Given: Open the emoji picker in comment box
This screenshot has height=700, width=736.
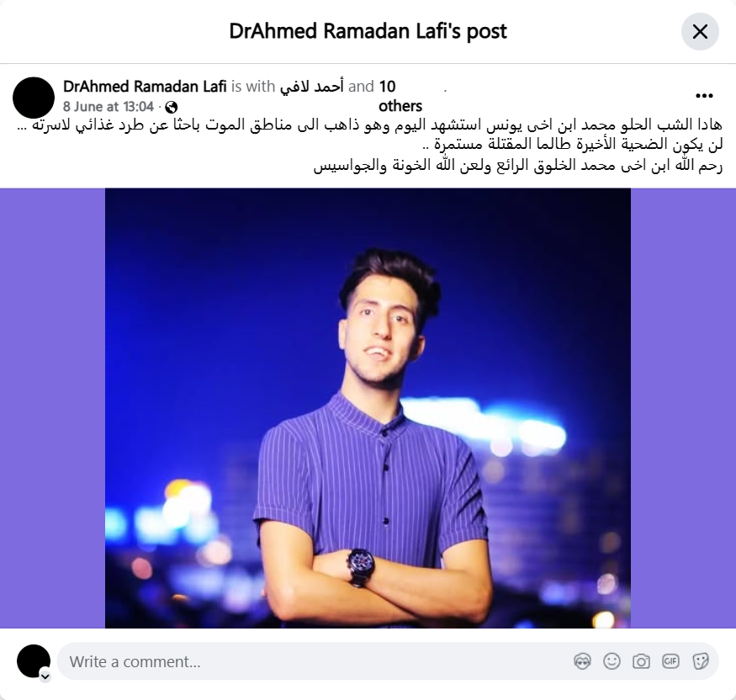Looking at the screenshot, I should pyautogui.click(x=612, y=661).
